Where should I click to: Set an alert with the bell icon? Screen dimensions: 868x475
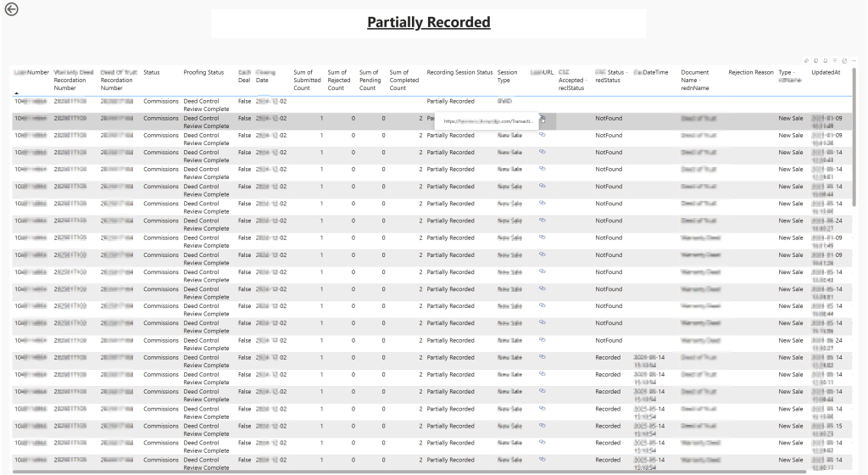click(x=826, y=61)
